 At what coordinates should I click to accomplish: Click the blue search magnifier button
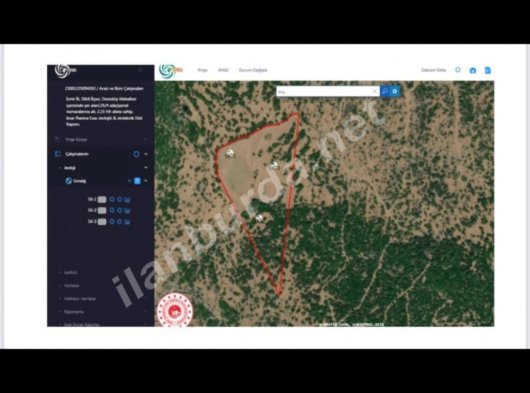(x=385, y=91)
